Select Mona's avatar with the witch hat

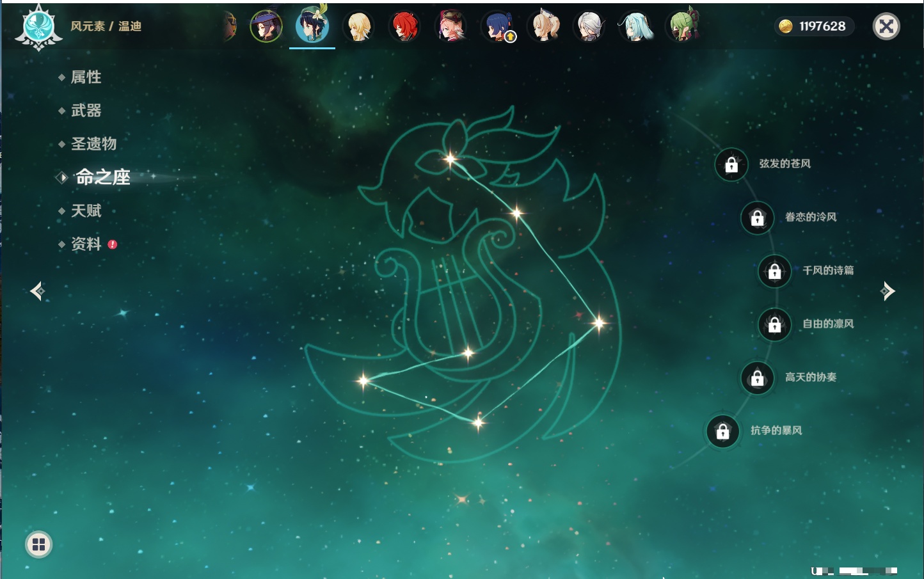[x=266, y=27]
